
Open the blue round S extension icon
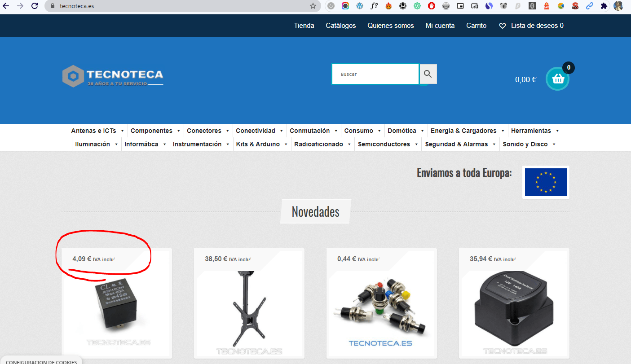pyautogui.click(x=489, y=6)
